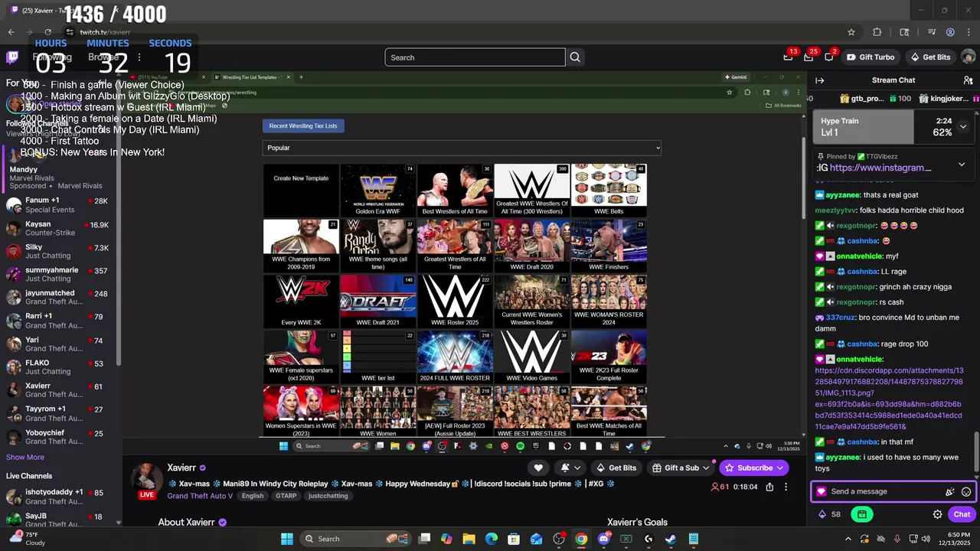Open summyahmarie channel in sidebar
This screenshot has width=980, height=551.
click(58, 274)
